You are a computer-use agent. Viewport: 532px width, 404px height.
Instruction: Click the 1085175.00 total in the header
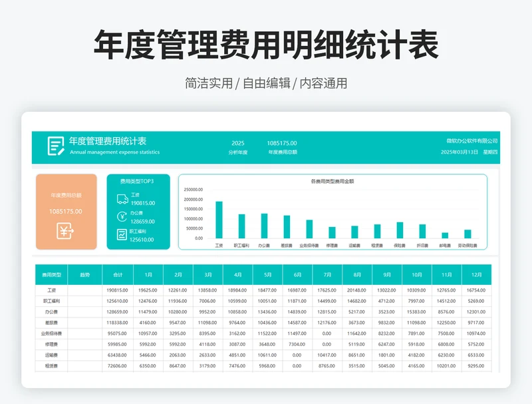281,143
